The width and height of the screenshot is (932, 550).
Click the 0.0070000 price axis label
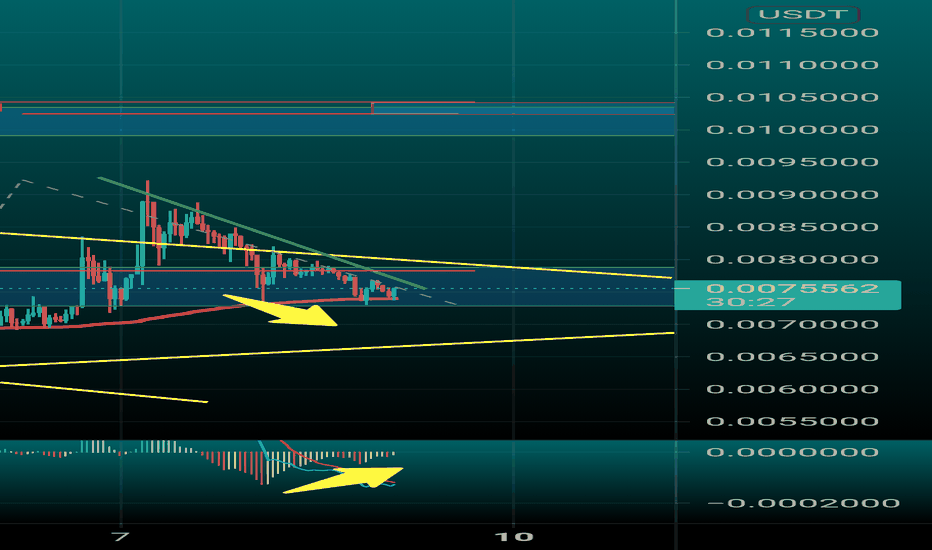[x=792, y=324]
